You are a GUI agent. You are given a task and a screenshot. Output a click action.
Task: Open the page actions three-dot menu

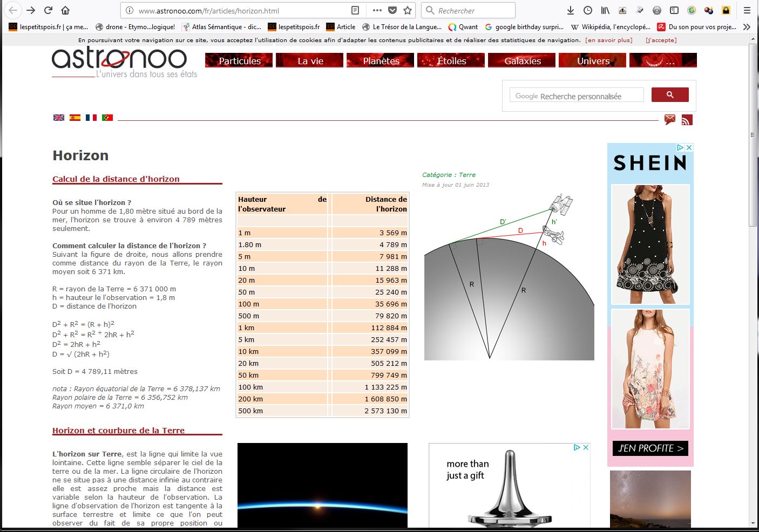(377, 10)
